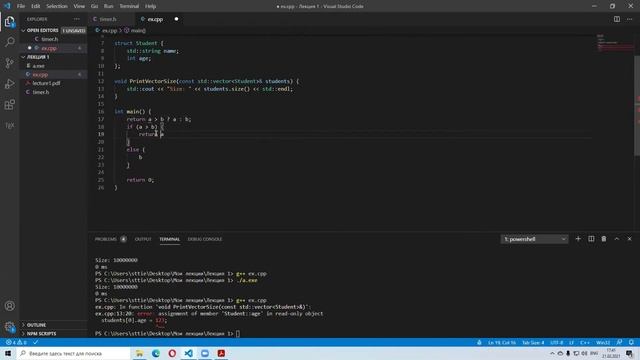This screenshot has width=640, height=360.
Task: Open the Edit menu
Action: 36,6
